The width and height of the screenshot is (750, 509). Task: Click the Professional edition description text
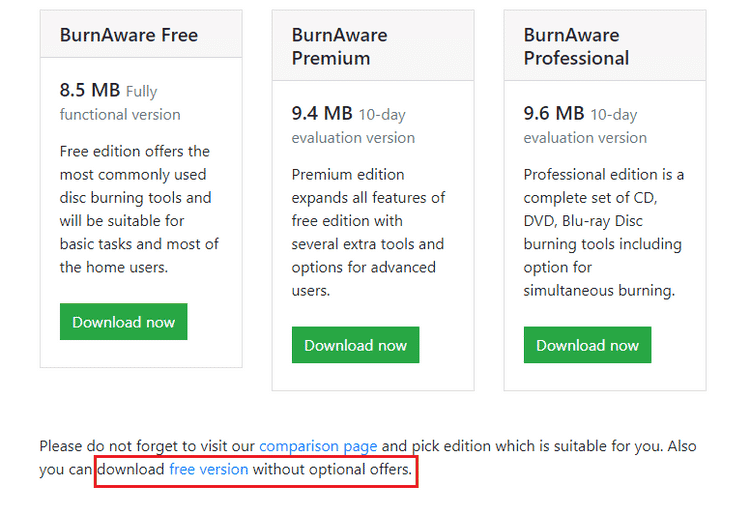tap(603, 232)
